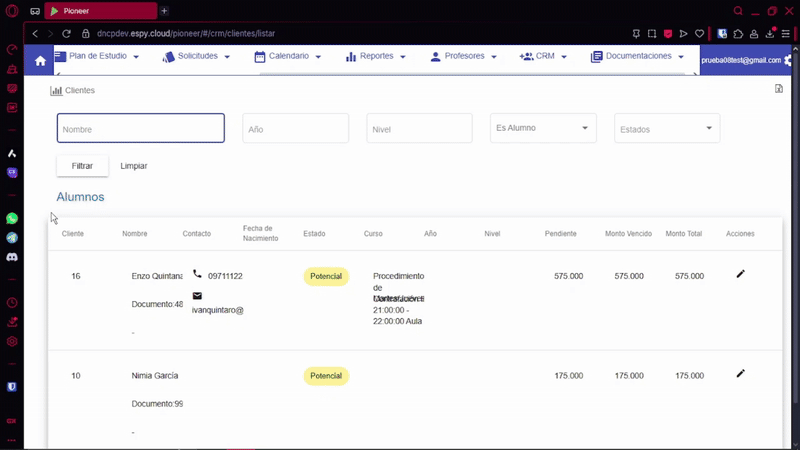Click the edit pencil for Enzo Quintana
The image size is (800, 450).
(x=740, y=274)
